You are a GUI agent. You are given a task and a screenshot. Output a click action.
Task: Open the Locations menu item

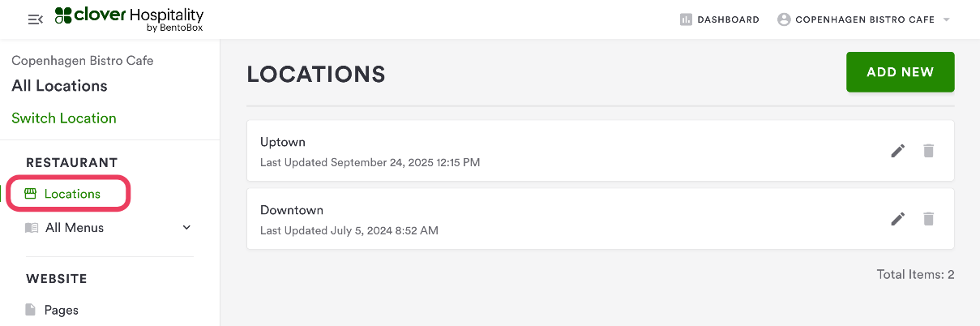point(72,194)
